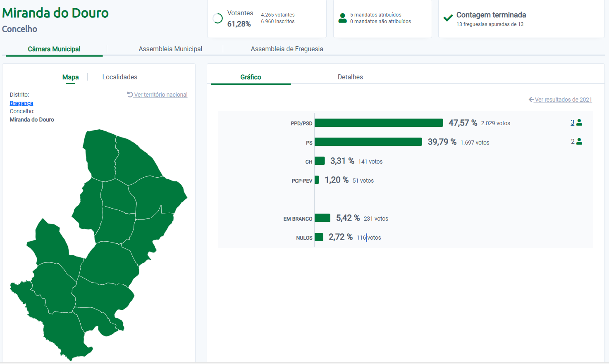Viewport: 609px width, 364px height.
Task: Click the voter turnout circular progress icon
Action: [217, 18]
